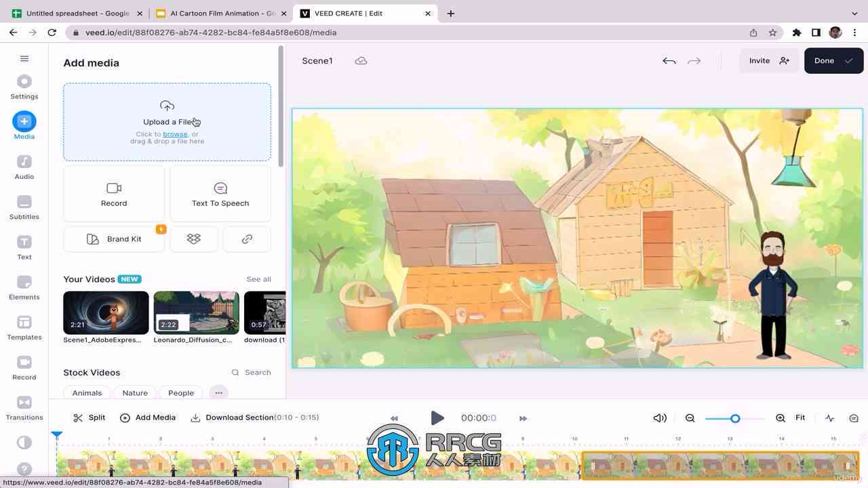Click the browser back button

click(13, 32)
